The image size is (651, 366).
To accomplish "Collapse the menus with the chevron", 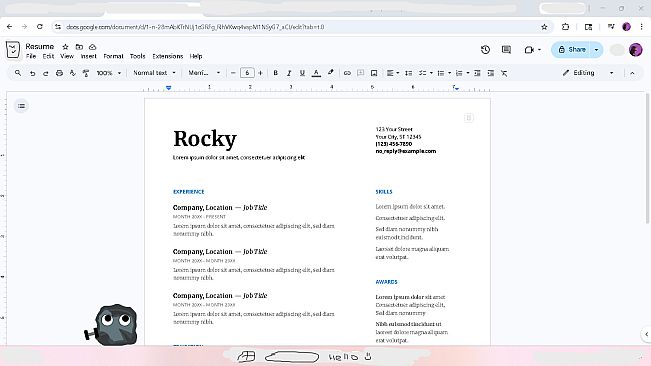I will tap(632, 73).
